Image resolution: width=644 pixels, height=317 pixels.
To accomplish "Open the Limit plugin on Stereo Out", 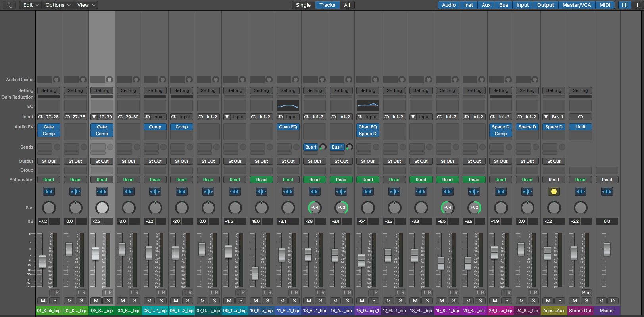I will (x=580, y=127).
